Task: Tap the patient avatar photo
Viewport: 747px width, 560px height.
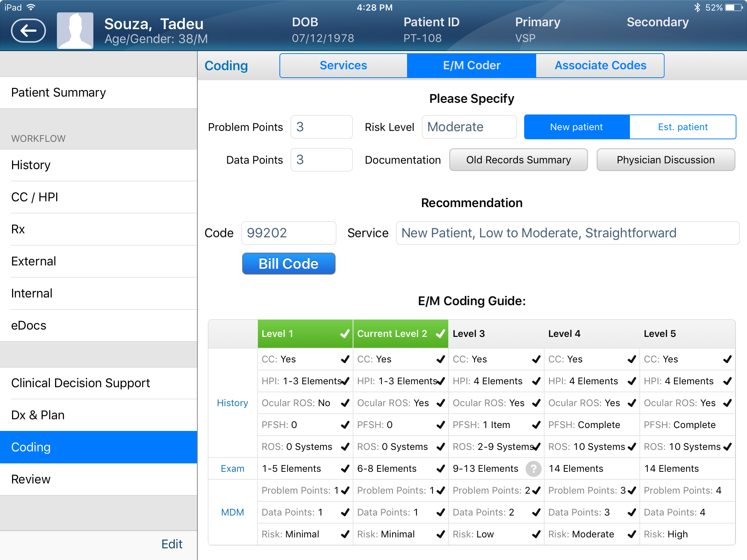Action: pyautogui.click(x=75, y=31)
